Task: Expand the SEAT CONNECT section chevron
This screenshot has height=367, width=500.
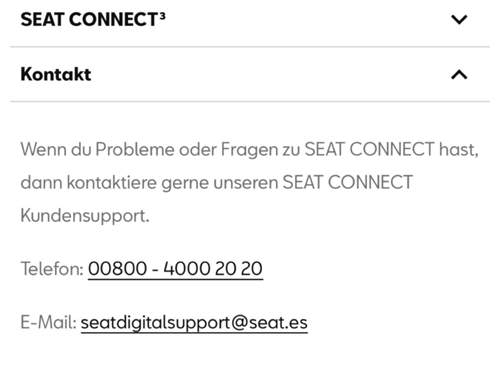Action: tap(459, 19)
